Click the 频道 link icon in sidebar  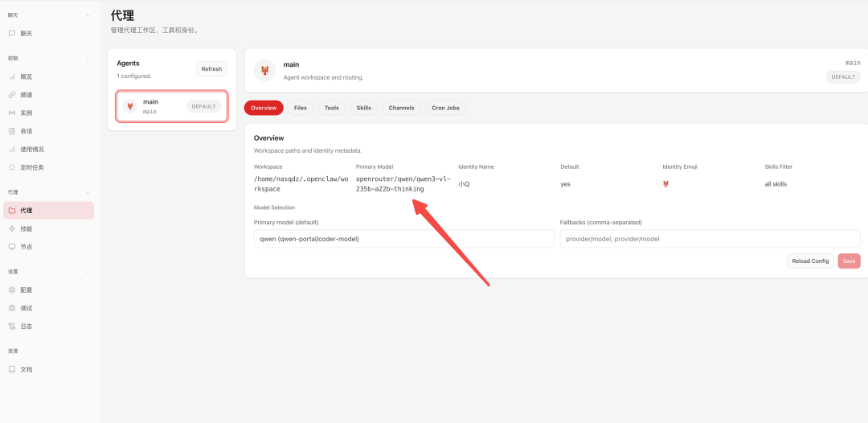(x=12, y=95)
